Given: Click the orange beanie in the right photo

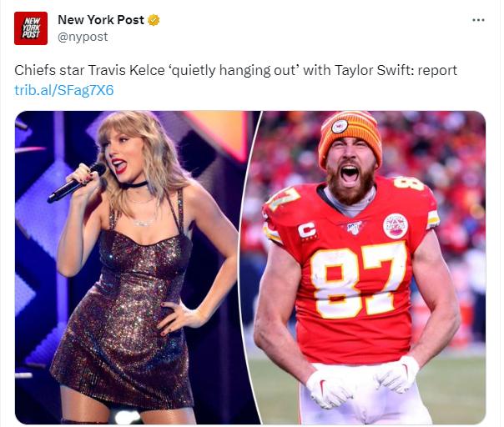Looking at the screenshot, I should coord(349,132).
